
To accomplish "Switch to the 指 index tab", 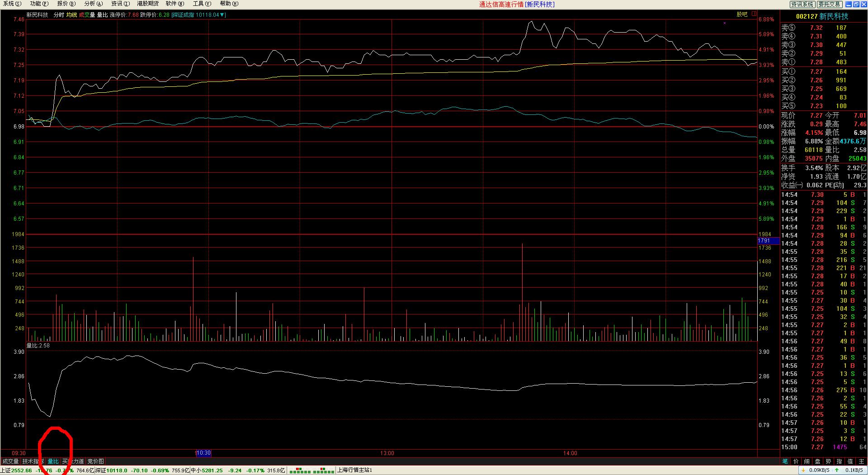I will tap(840, 461).
